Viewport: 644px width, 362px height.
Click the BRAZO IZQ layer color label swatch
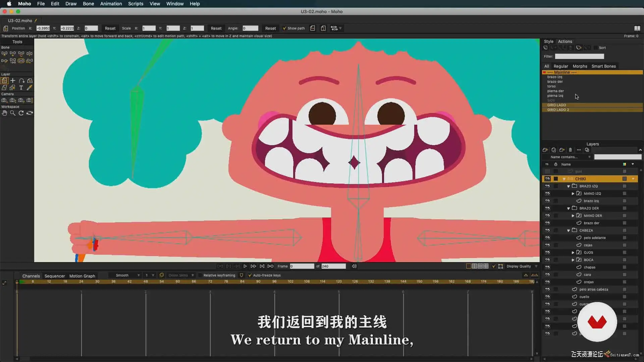pos(625,186)
